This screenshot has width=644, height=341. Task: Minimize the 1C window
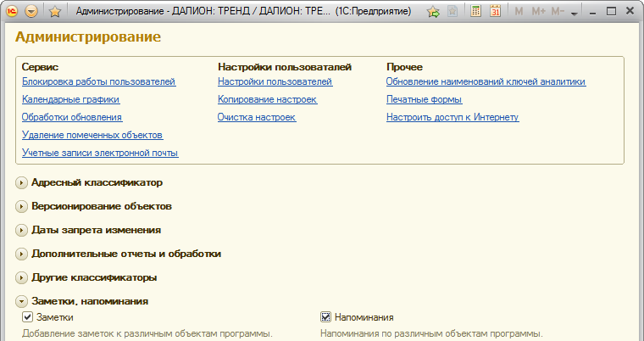(x=592, y=12)
